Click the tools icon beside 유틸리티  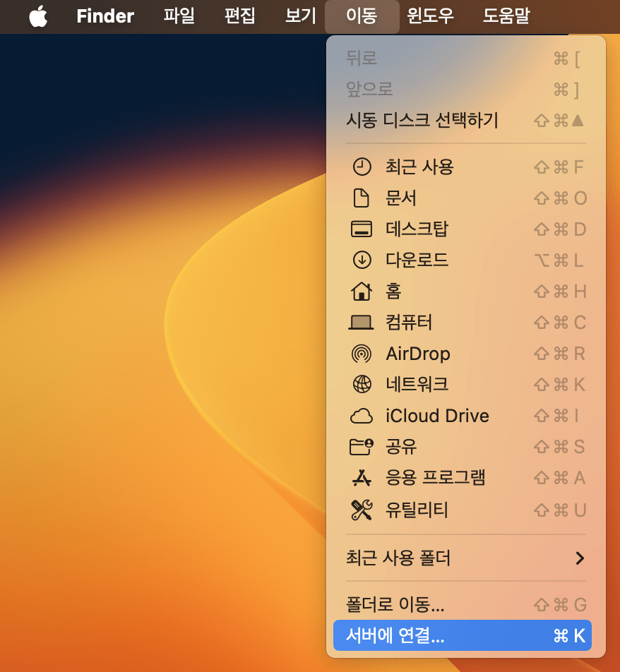(361, 510)
